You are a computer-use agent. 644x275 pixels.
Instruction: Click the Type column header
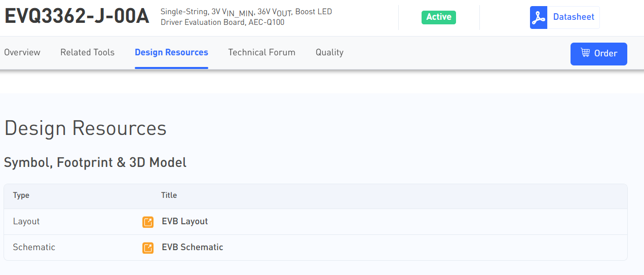(x=21, y=195)
